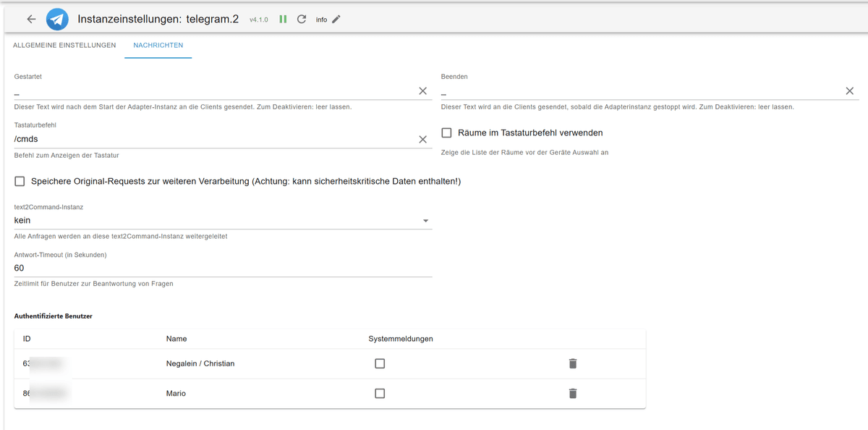Pause the telegram.2 instance
This screenshot has height=430, width=868.
(283, 19)
